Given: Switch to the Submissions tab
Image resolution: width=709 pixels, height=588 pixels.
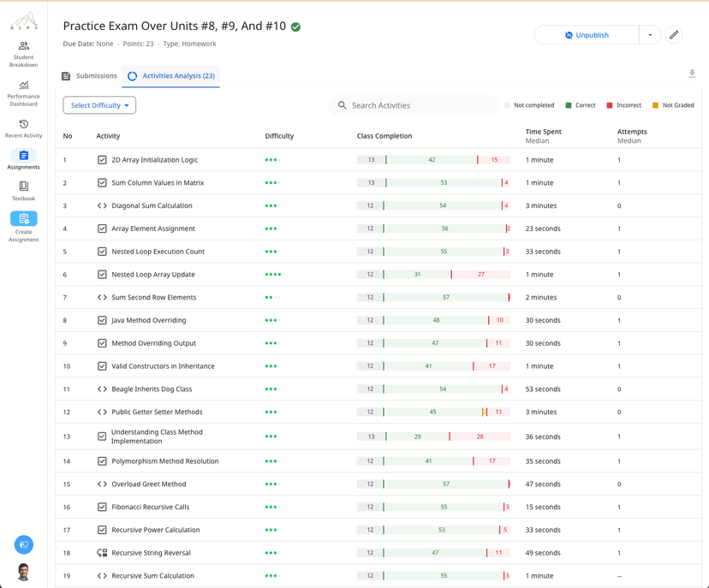Looking at the screenshot, I should (90, 76).
